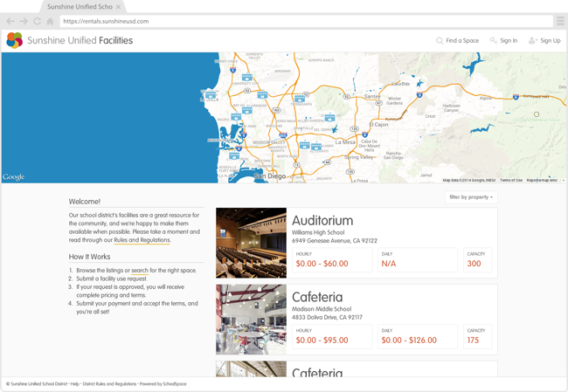Image resolution: width=568 pixels, height=392 pixels.
Task: Close the Sunshine Unified Scho tab
Action: (118, 7)
